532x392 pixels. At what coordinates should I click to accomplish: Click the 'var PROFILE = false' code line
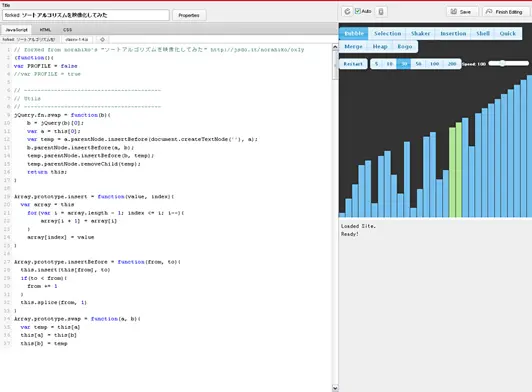click(x=45, y=66)
